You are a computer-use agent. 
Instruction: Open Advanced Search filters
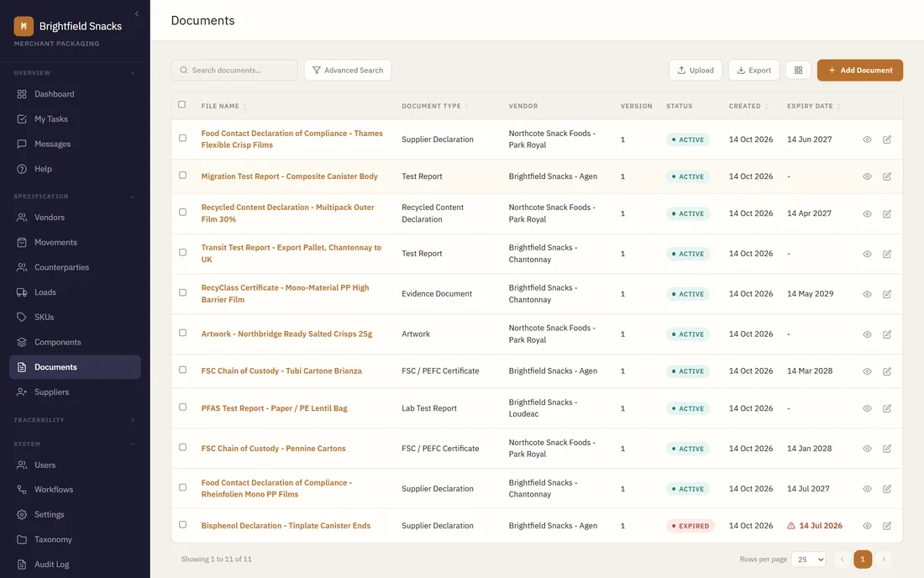tap(348, 70)
